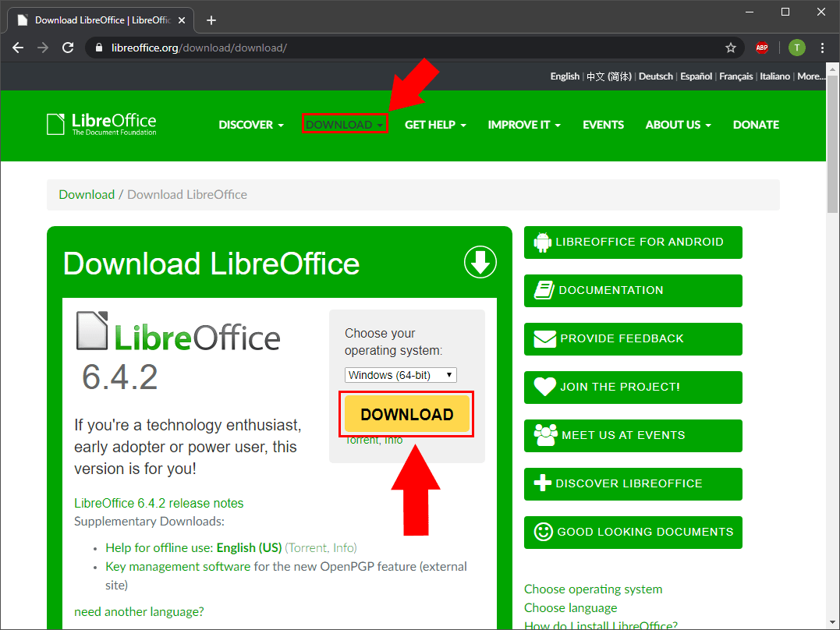The image size is (840, 630).
Task: Switch language to Deutsch
Action: [x=656, y=76]
